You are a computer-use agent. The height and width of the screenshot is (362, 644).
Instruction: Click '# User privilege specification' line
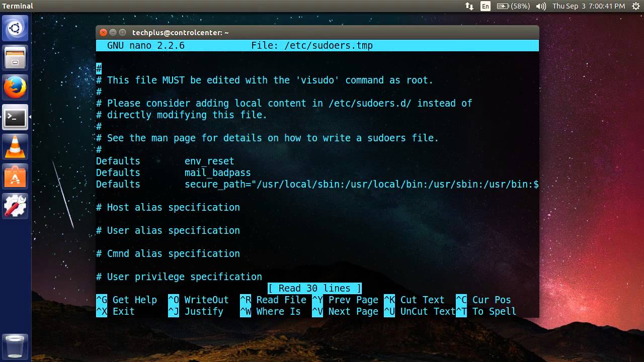tap(179, 277)
